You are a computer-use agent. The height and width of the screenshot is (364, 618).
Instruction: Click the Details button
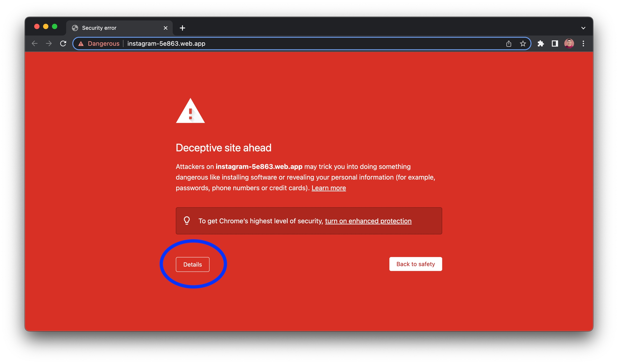pyautogui.click(x=193, y=264)
